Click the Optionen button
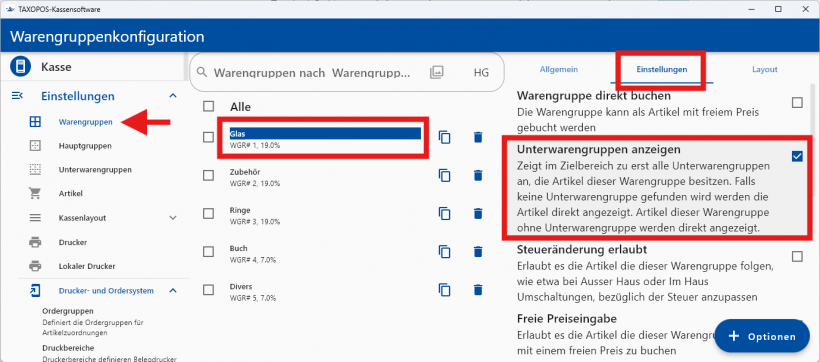This screenshot has width=820, height=362. [x=761, y=336]
